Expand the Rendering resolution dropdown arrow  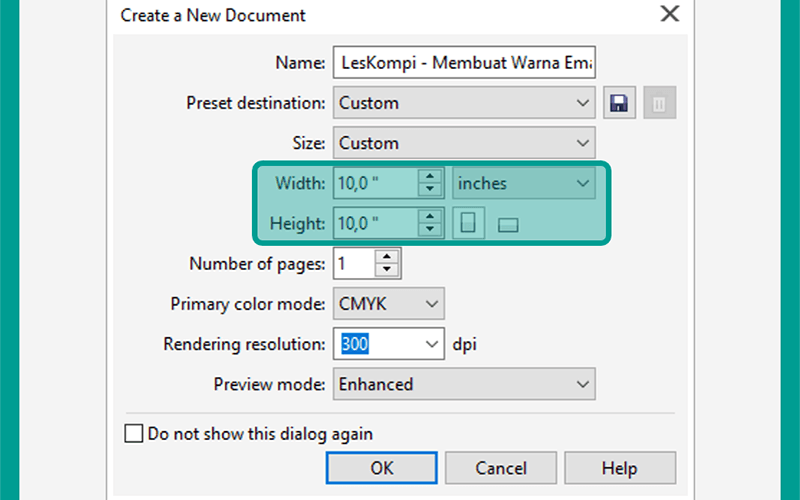tap(432, 344)
